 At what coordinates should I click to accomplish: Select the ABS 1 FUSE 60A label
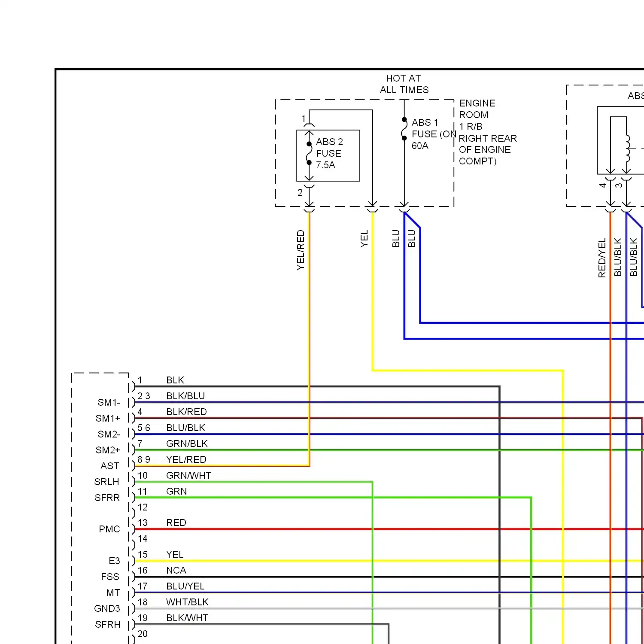click(x=434, y=134)
